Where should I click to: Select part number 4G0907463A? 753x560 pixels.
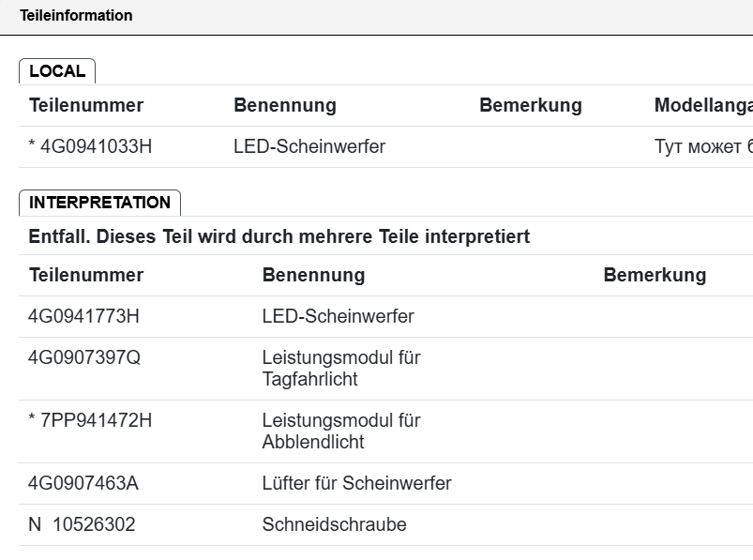pos(83,484)
